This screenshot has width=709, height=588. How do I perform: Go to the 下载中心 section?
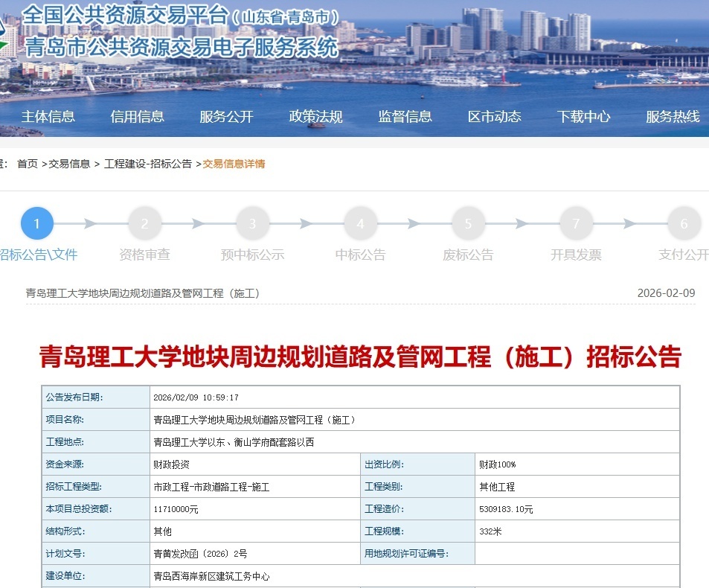(x=583, y=115)
